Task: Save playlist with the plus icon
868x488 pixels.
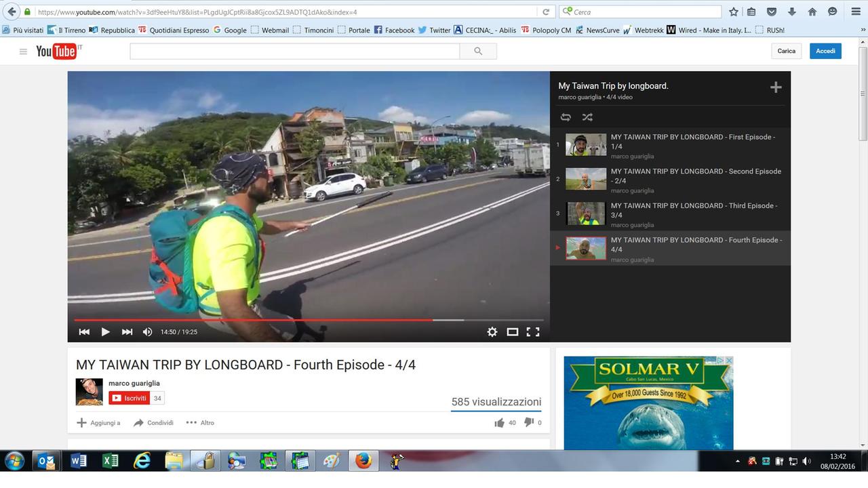Action: click(776, 87)
